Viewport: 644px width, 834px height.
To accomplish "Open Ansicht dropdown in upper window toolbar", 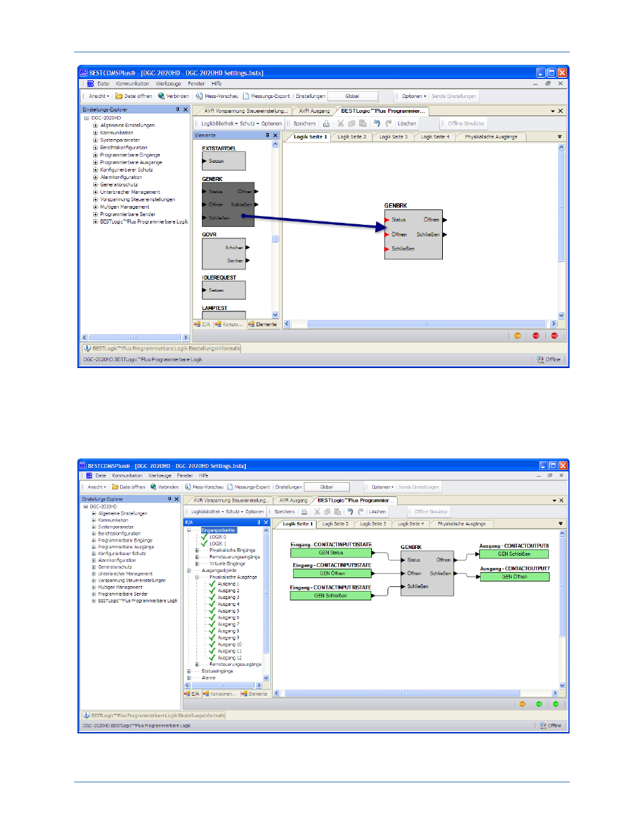I will click(99, 97).
